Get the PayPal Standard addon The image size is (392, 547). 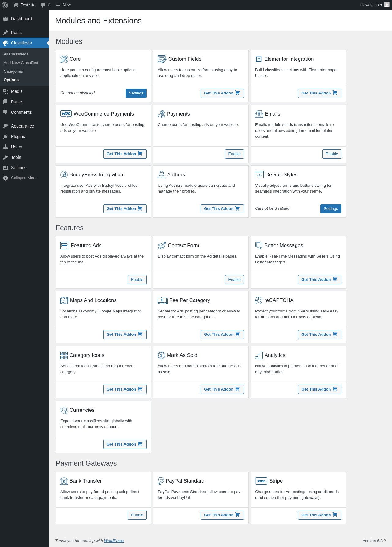click(222, 515)
